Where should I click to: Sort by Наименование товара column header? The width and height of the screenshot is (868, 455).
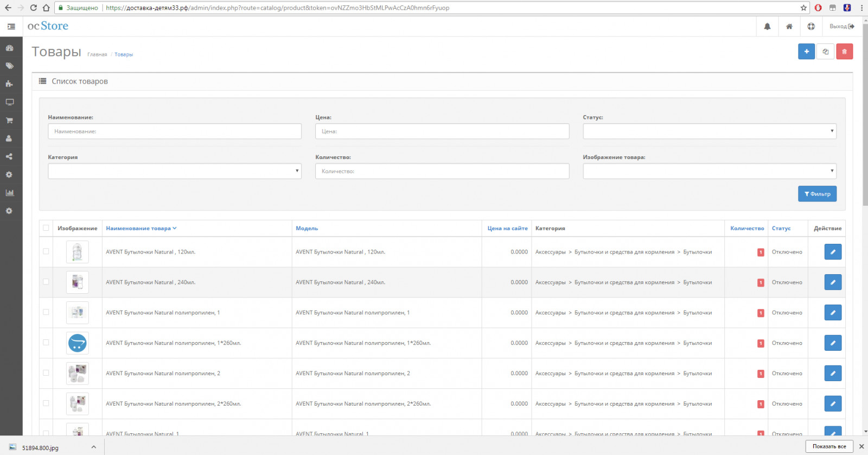click(x=141, y=229)
